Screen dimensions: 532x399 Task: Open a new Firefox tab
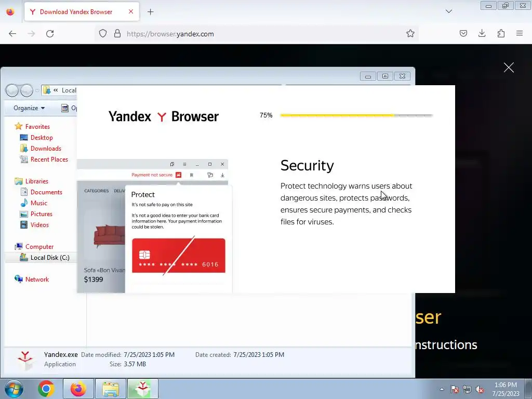[x=150, y=12]
